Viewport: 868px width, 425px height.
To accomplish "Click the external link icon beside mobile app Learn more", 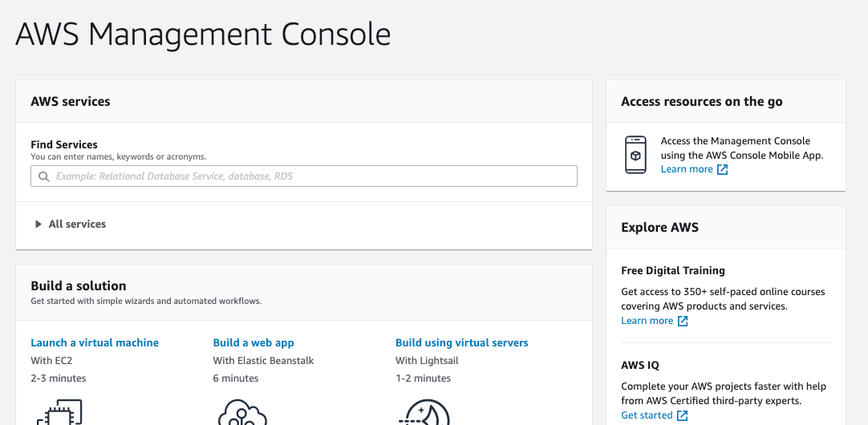I will point(723,169).
